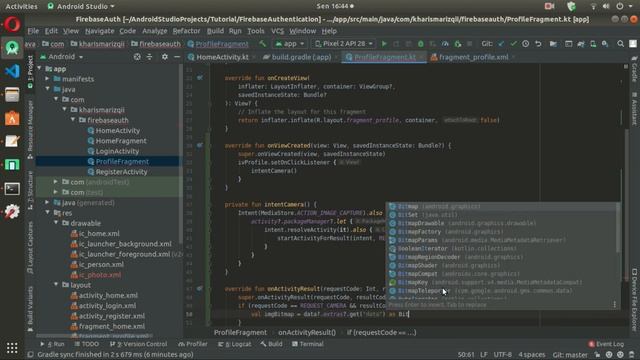The height and width of the screenshot is (360, 640).
Task: Choose BitmapDrawable from autocomplete list
Action: [502, 223]
